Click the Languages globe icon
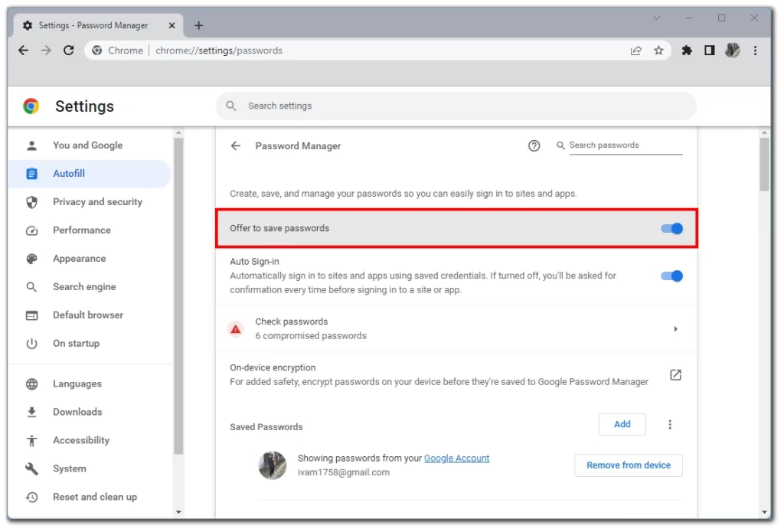Screen dimensions: 784x532 [31, 384]
